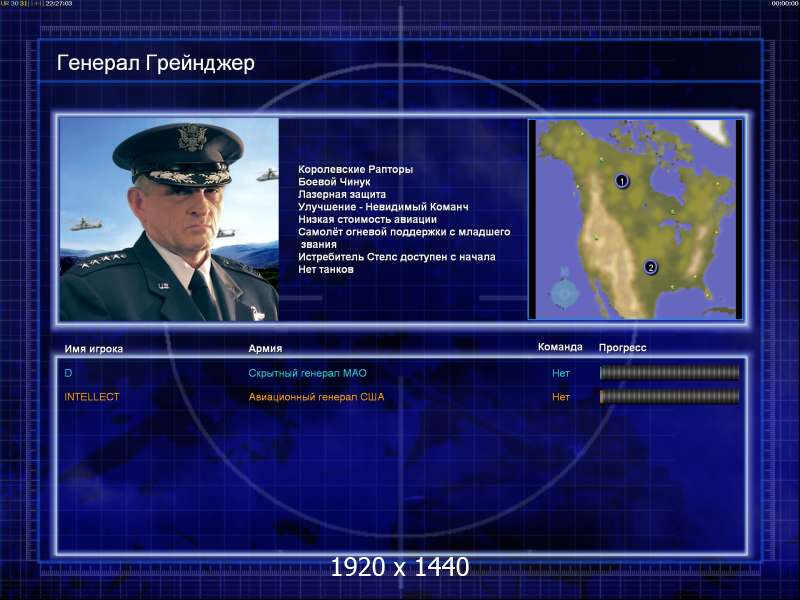The width and height of the screenshot is (800, 600).
Task: Click "Улучшение - Невидимый Команч" text
Action: click(383, 207)
